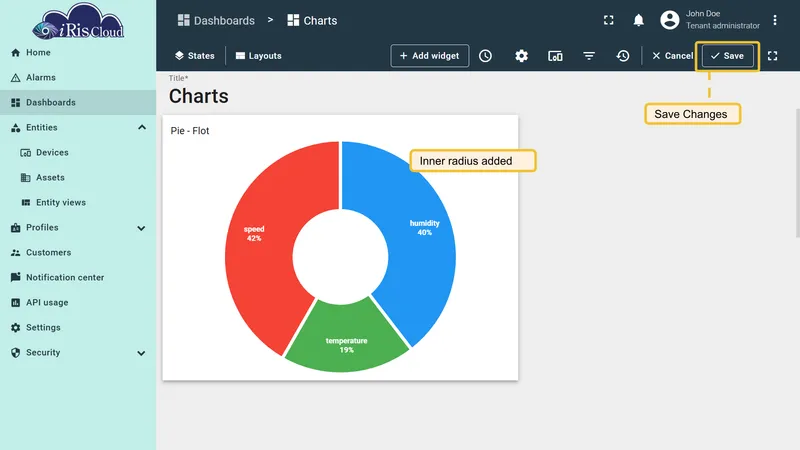The height and width of the screenshot is (450, 800).
Task: Open notifications bell
Action: [x=638, y=20]
